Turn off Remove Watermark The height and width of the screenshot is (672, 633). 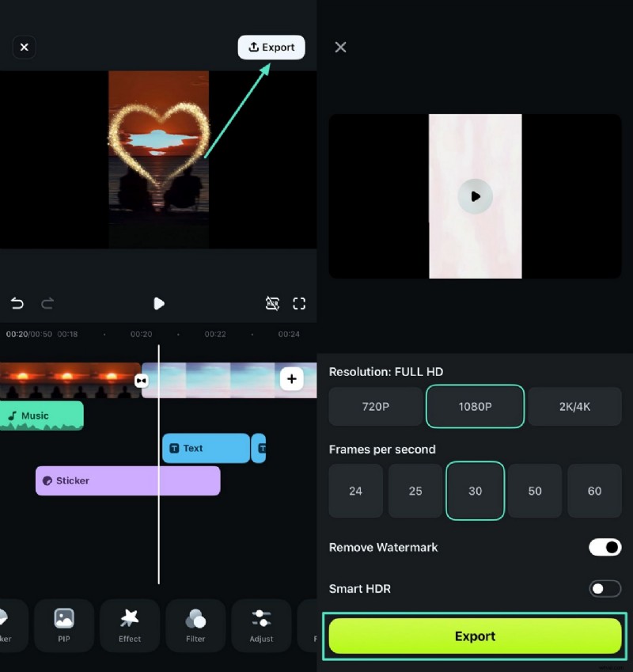click(x=605, y=547)
